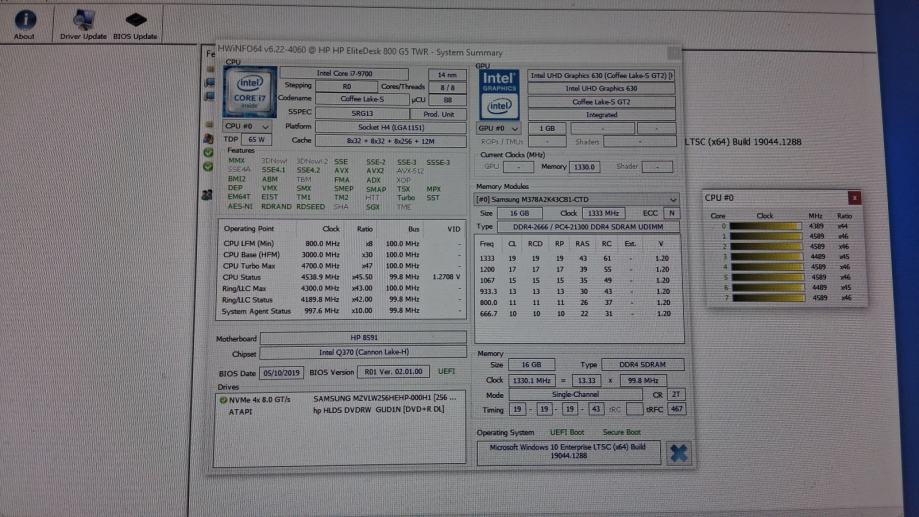Open the CPU #0 selector dropdown
The height and width of the screenshot is (517, 919).
(247, 126)
